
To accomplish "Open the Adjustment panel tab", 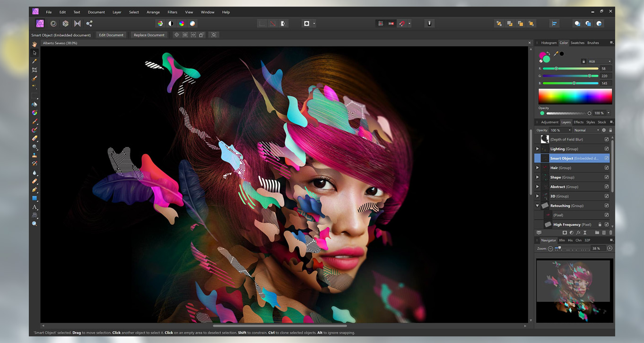I will (549, 122).
